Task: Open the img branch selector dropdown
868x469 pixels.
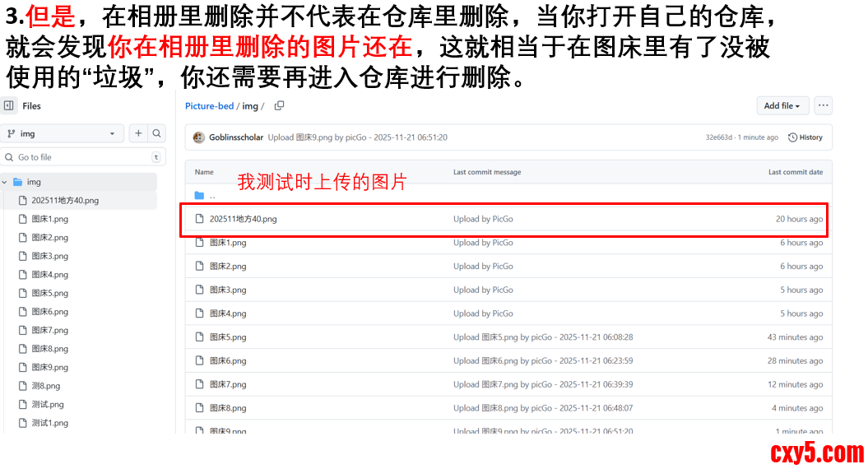Action: coord(62,133)
